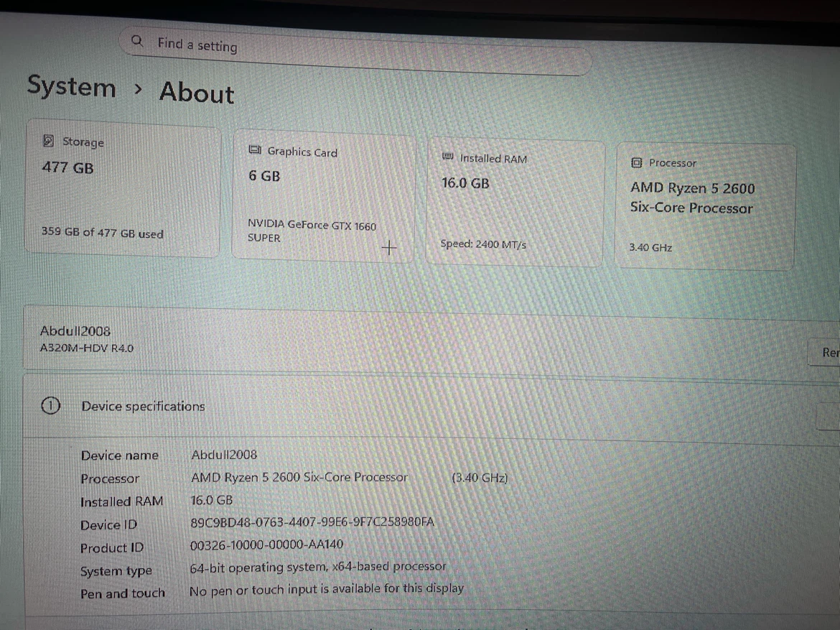840x630 pixels.
Task: Click the Installed RAM row value 16.0 GB
Action: point(212,500)
